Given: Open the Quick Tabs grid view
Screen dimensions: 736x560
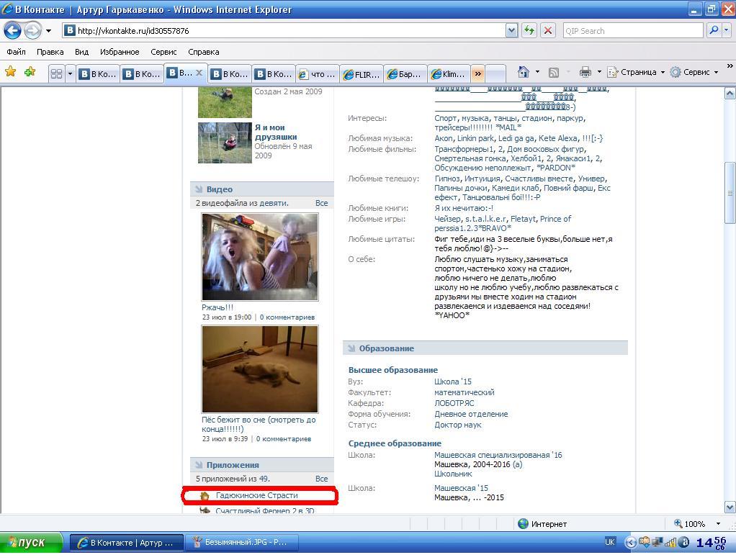Looking at the screenshot, I should tap(56, 73).
